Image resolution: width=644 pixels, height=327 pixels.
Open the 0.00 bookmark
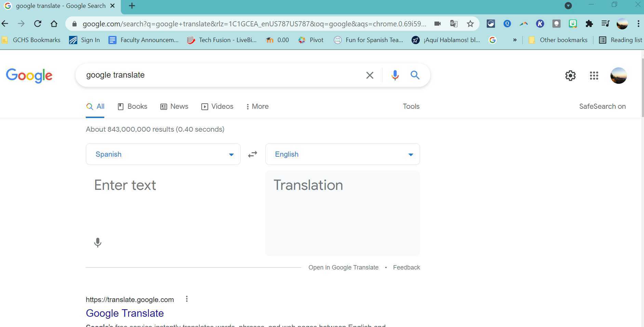tap(278, 40)
